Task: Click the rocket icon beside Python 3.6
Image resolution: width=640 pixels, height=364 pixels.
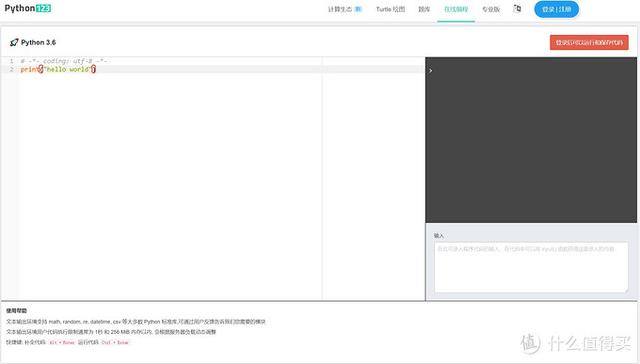Action: pos(14,42)
